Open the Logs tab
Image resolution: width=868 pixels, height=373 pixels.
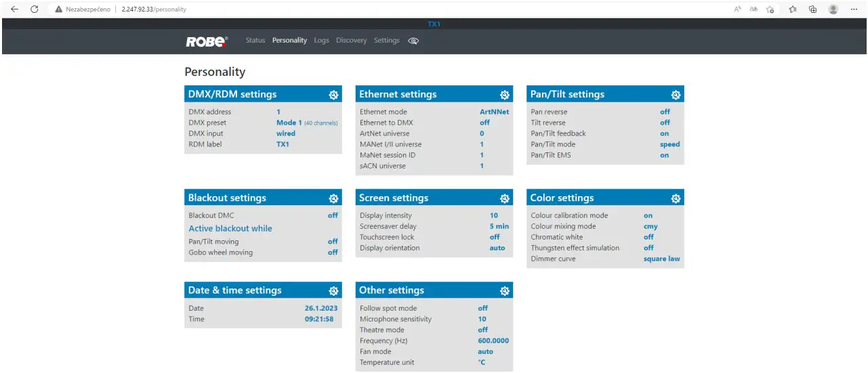pyautogui.click(x=321, y=41)
